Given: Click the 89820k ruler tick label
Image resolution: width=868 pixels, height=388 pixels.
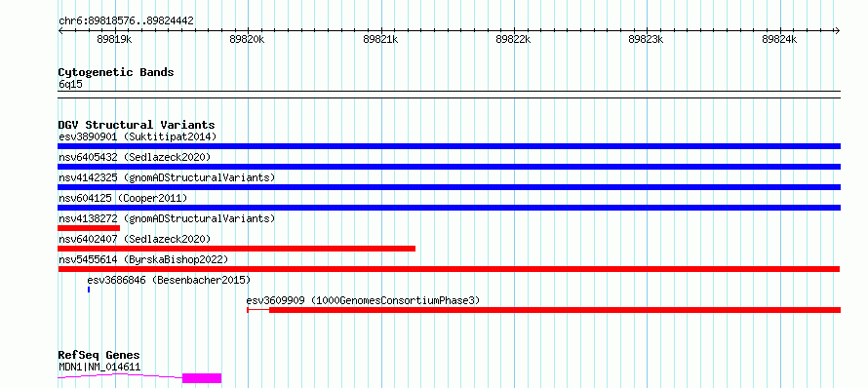Looking at the screenshot, I should point(248,39).
